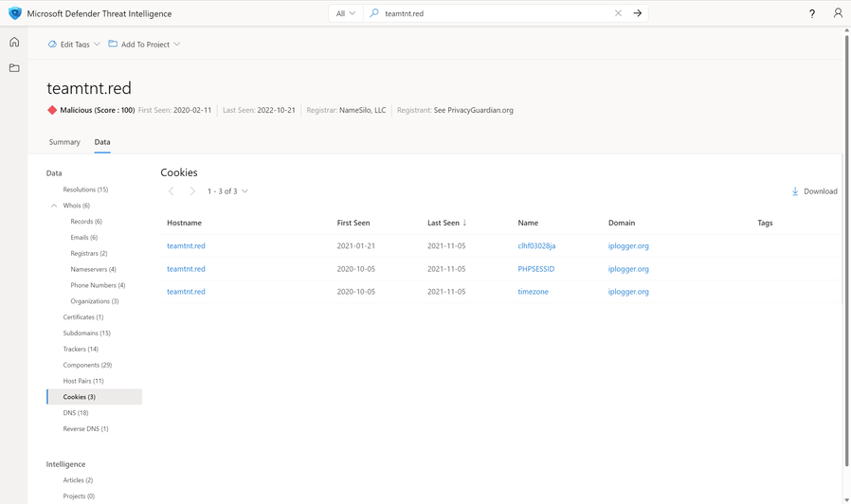Sort by the Name column header
The image size is (851, 504).
pyautogui.click(x=528, y=223)
